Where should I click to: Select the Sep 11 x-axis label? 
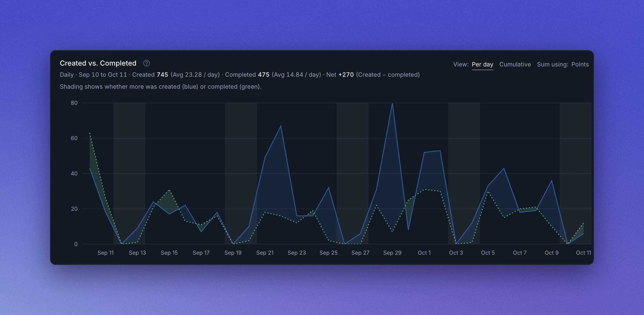[x=105, y=253]
